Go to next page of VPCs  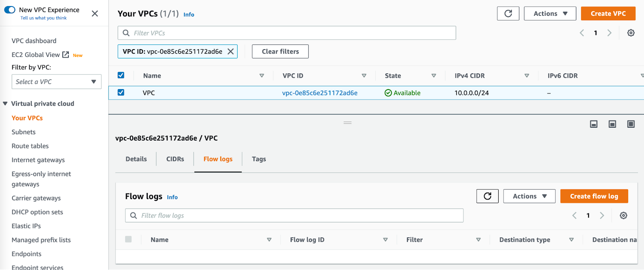[609, 33]
